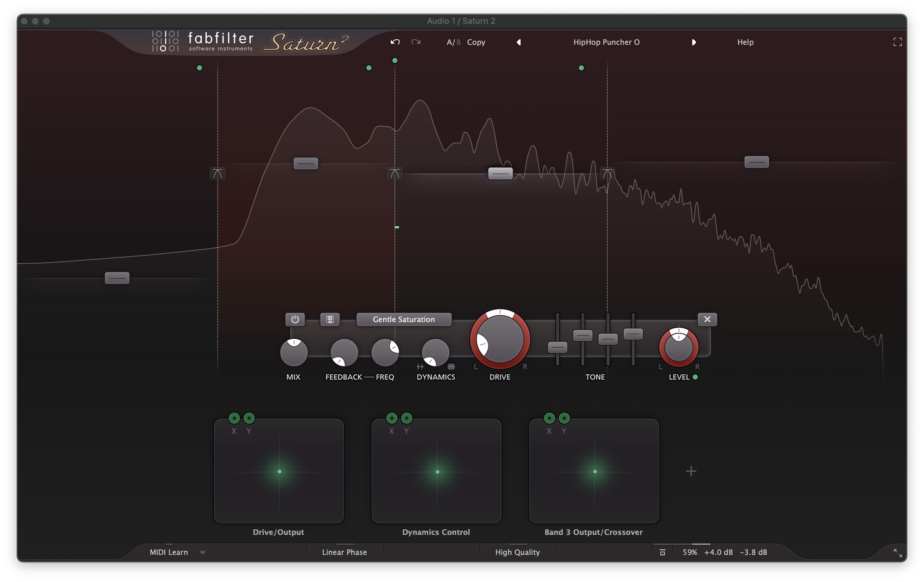Select the first crossover handle
924x582 pixels.
pyautogui.click(x=218, y=174)
